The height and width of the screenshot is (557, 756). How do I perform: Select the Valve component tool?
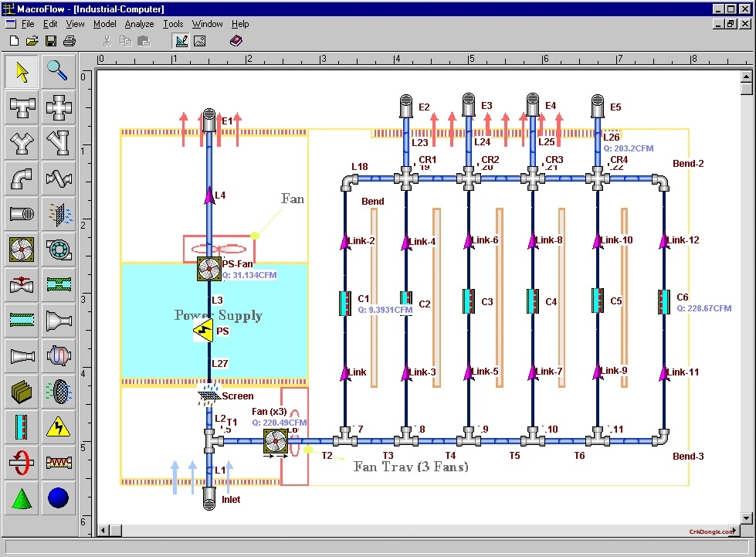(21, 284)
